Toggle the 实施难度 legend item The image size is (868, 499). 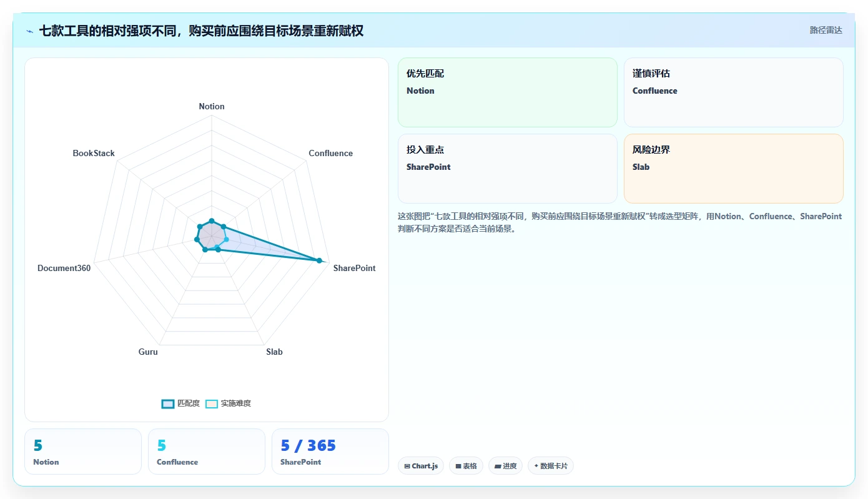(x=229, y=403)
